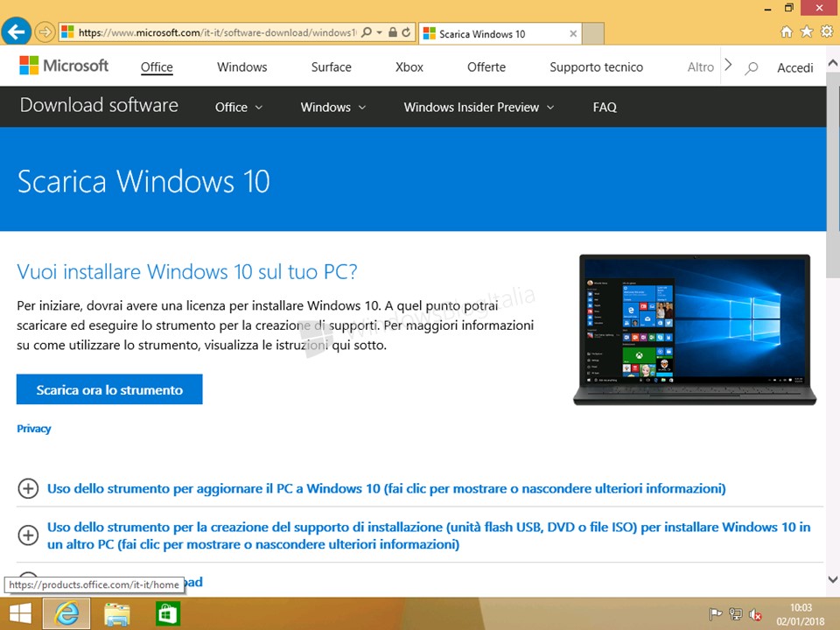Open Windows in top navigation
Screen dimensions: 840x630
(241, 67)
